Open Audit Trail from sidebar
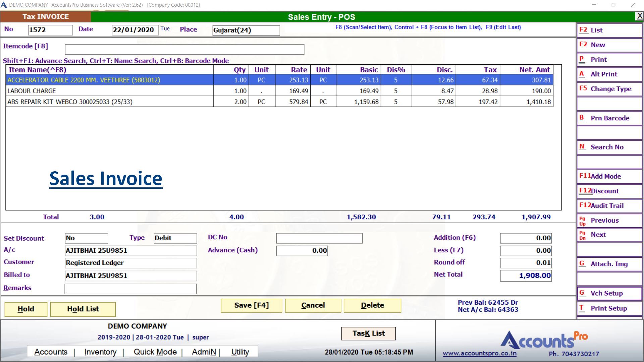The width and height of the screenshot is (644, 362). click(x=609, y=206)
